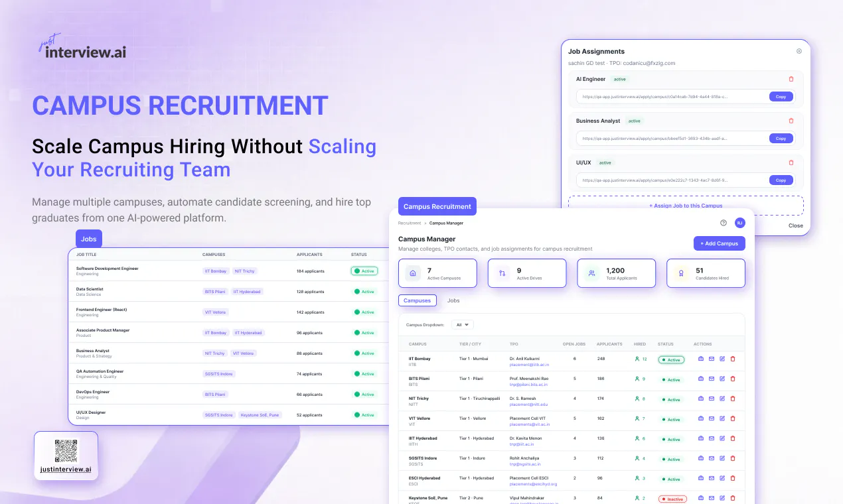Edit the IIT Bombay campus entry
This screenshot has height=504, width=843.
pos(722,359)
